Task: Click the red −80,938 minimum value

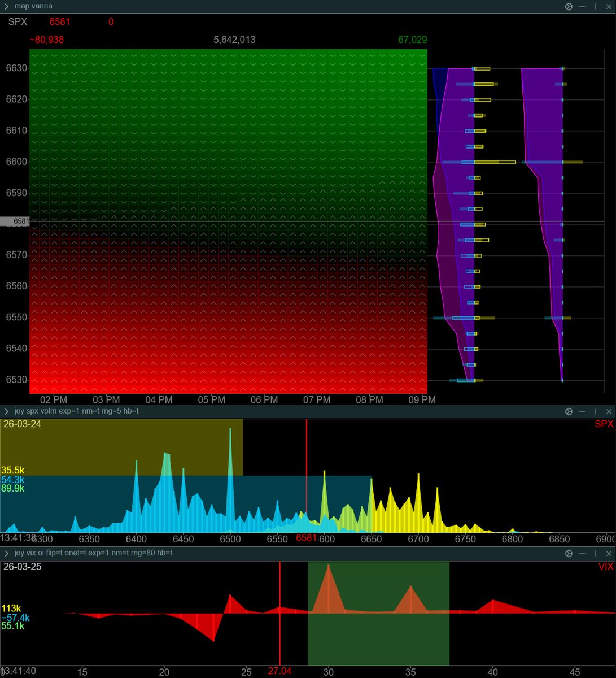Action: coord(47,40)
